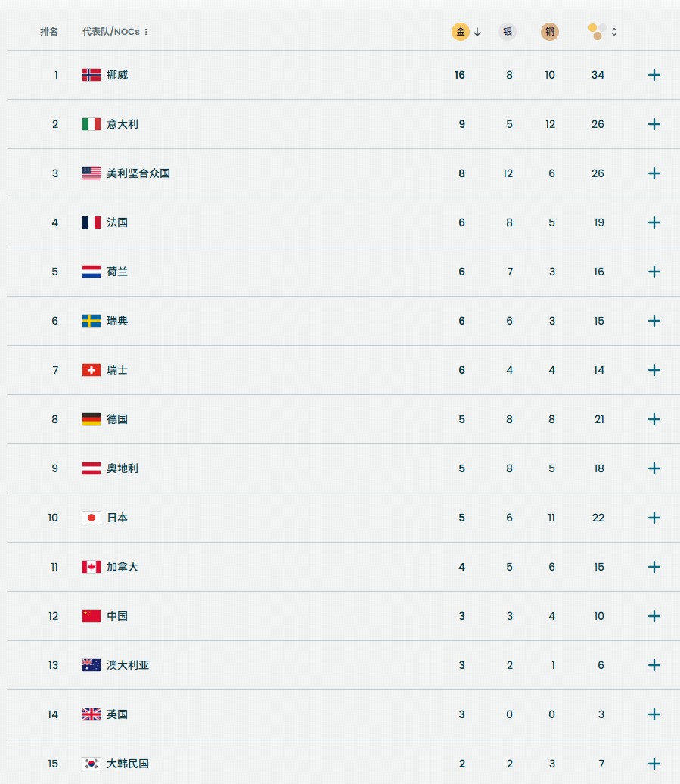Image resolution: width=680 pixels, height=784 pixels.
Task: Sort by bronze medal icon
Action: [x=550, y=32]
